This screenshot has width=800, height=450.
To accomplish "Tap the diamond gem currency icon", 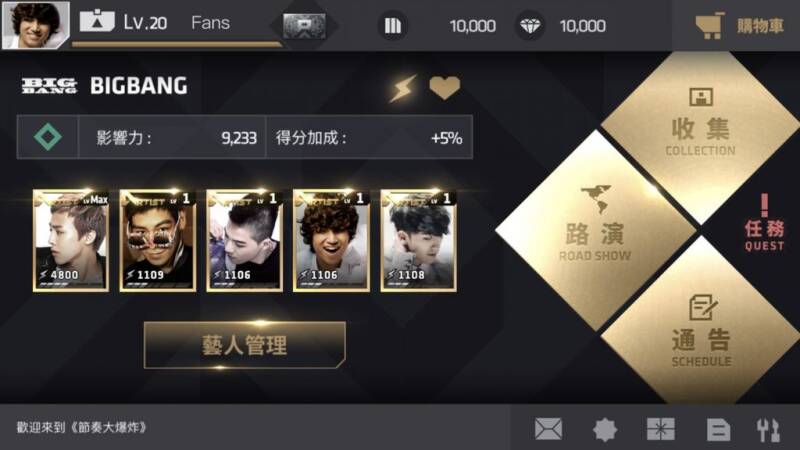I will [530, 26].
